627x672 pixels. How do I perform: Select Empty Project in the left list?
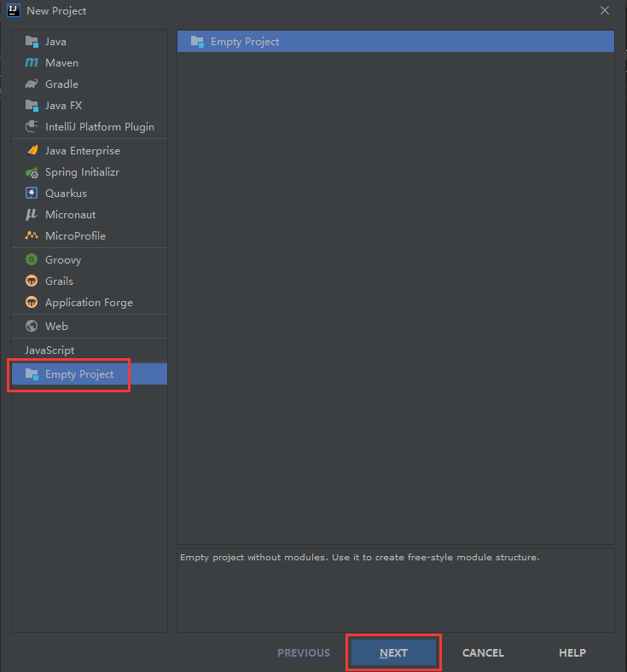pyautogui.click(x=90, y=374)
